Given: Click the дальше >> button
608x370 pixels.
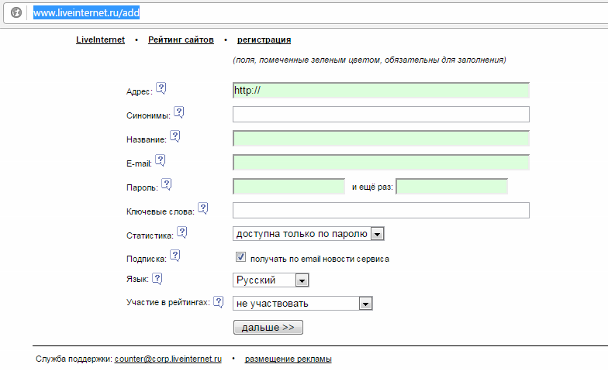Looking at the screenshot, I should coord(268,327).
